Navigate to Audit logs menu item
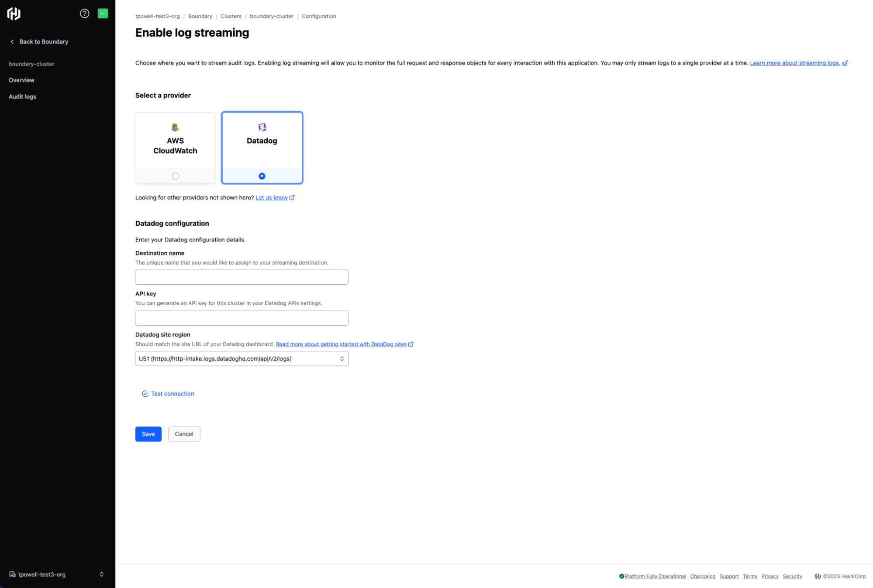Image resolution: width=873 pixels, height=588 pixels. [22, 96]
